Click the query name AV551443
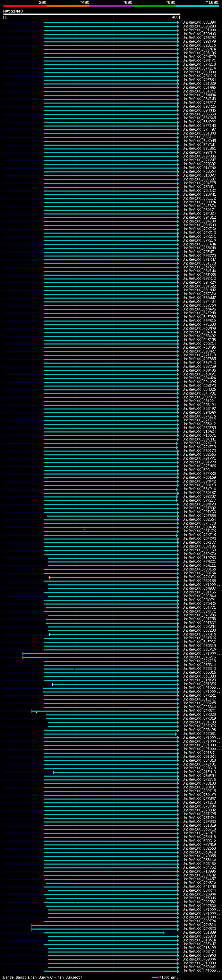 click(x=13, y=11)
